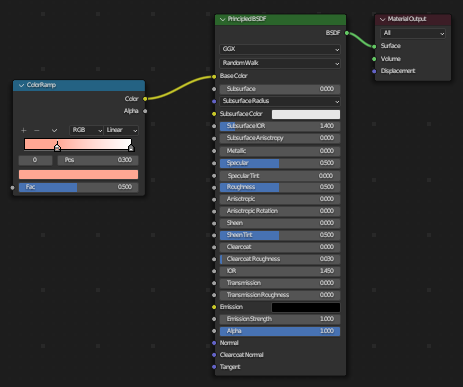Open the black Emission color swatch
Viewport: 463px width, 387px height.
306,307
